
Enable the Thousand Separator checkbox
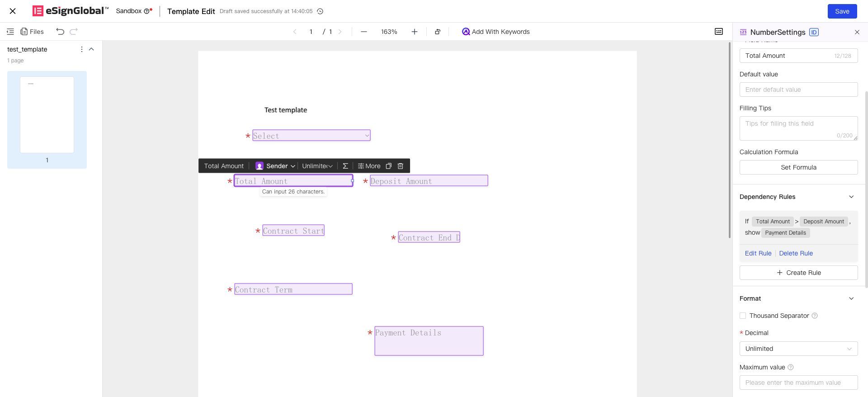pyautogui.click(x=743, y=316)
